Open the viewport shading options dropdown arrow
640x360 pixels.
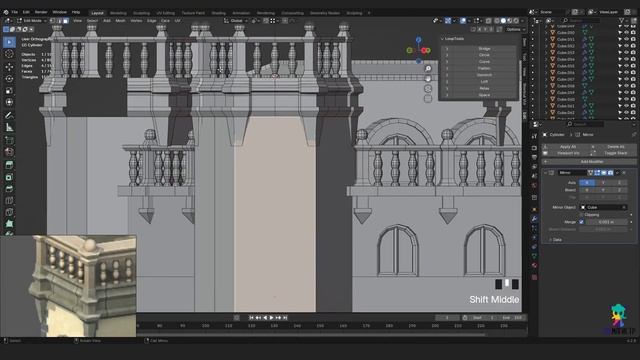click(523, 20)
